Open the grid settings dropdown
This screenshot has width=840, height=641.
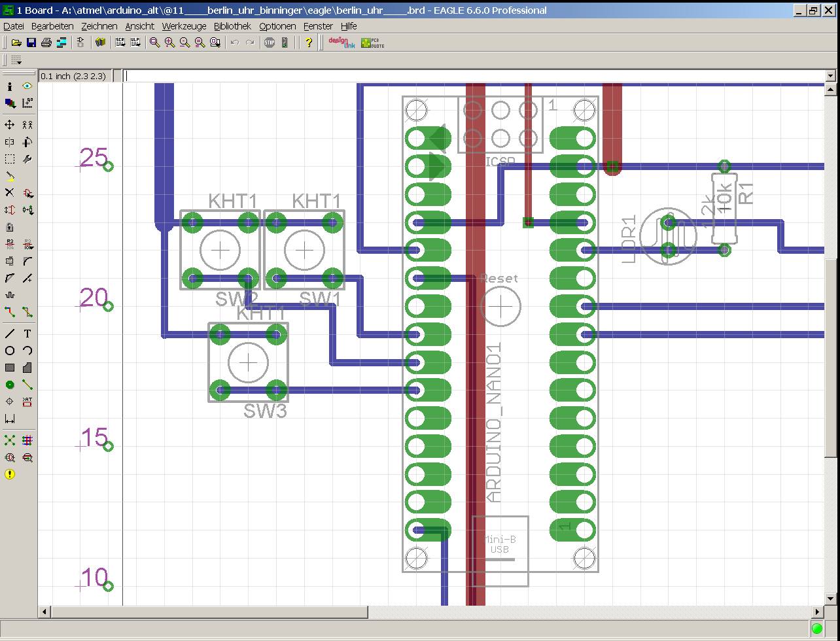16,60
